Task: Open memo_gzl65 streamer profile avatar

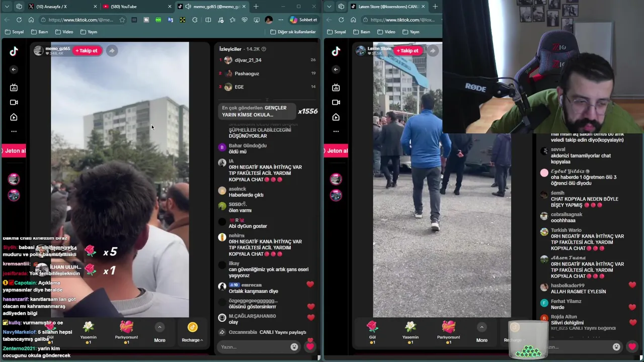Action: point(39,50)
